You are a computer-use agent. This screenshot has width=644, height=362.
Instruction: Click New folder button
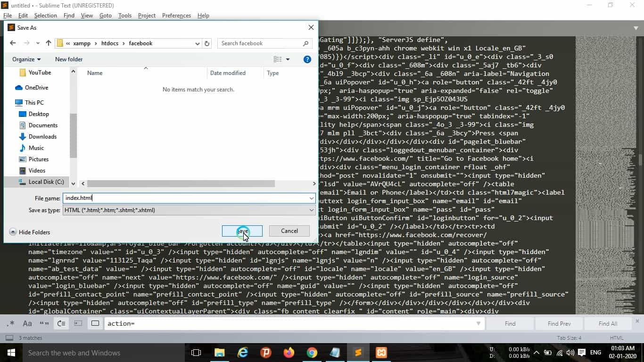pyautogui.click(x=69, y=59)
